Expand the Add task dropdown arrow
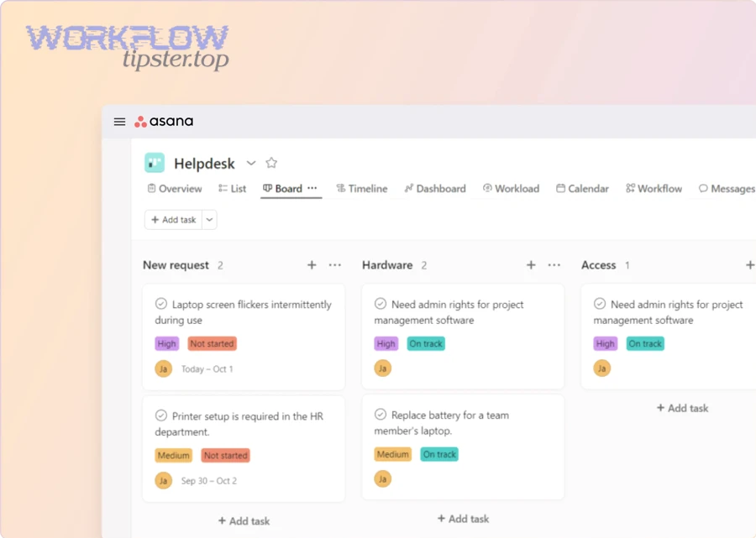Screen dimensions: 756x538 click(x=210, y=220)
